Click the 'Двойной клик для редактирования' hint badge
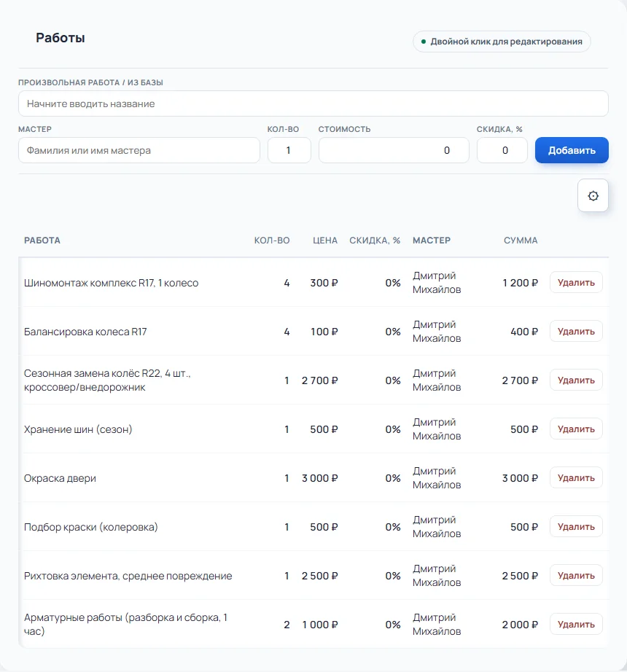This screenshot has height=672, width=627. pyautogui.click(x=502, y=42)
